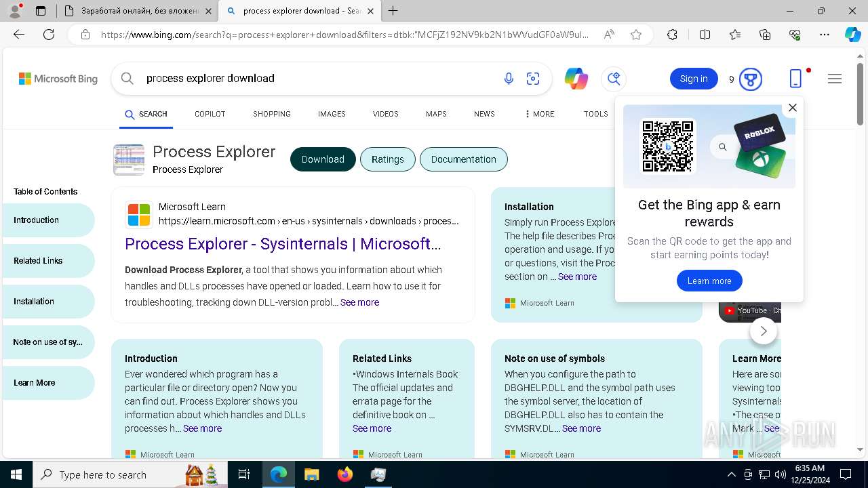Open Windows Start menu
This screenshot has height=488, width=868.
16,474
